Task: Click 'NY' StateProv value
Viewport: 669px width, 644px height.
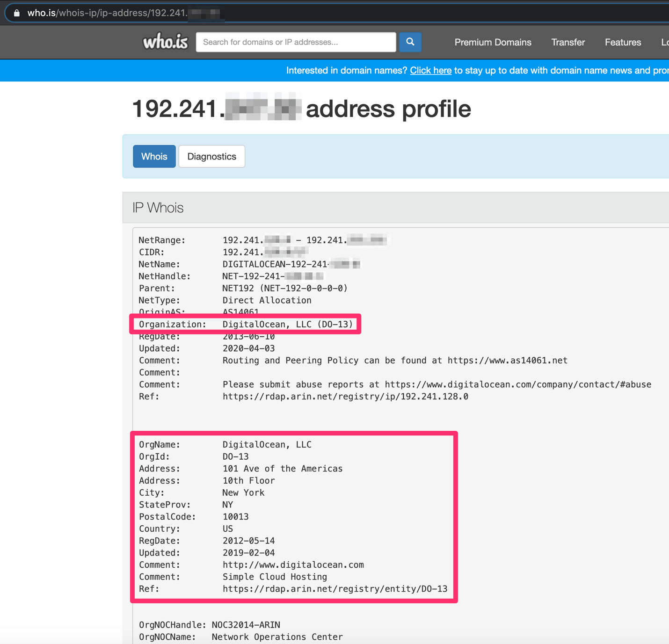Action: (x=227, y=505)
